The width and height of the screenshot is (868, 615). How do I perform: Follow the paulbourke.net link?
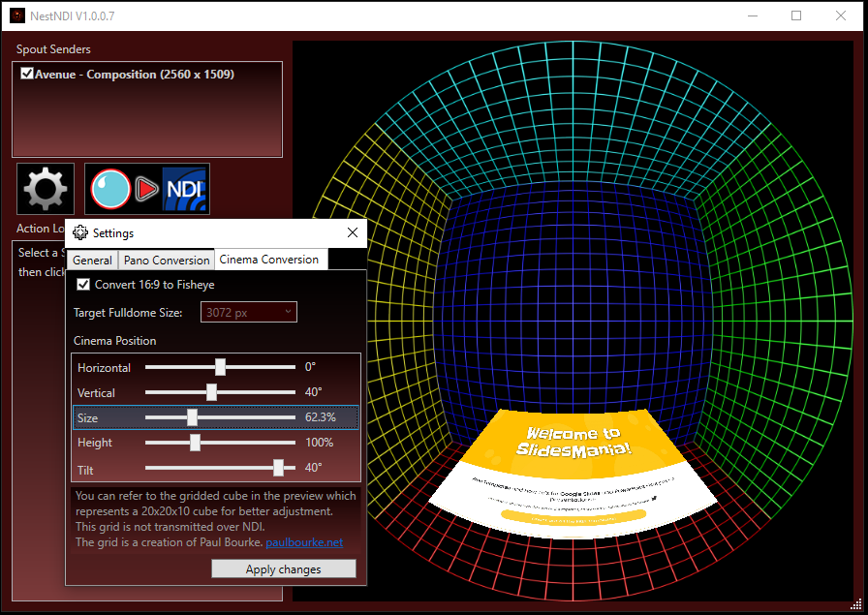304,542
